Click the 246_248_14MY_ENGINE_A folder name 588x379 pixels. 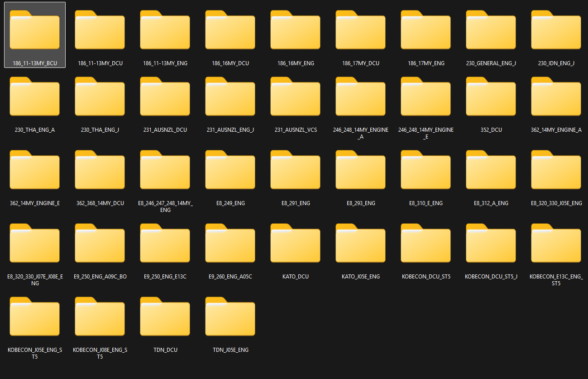click(x=361, y=134)
